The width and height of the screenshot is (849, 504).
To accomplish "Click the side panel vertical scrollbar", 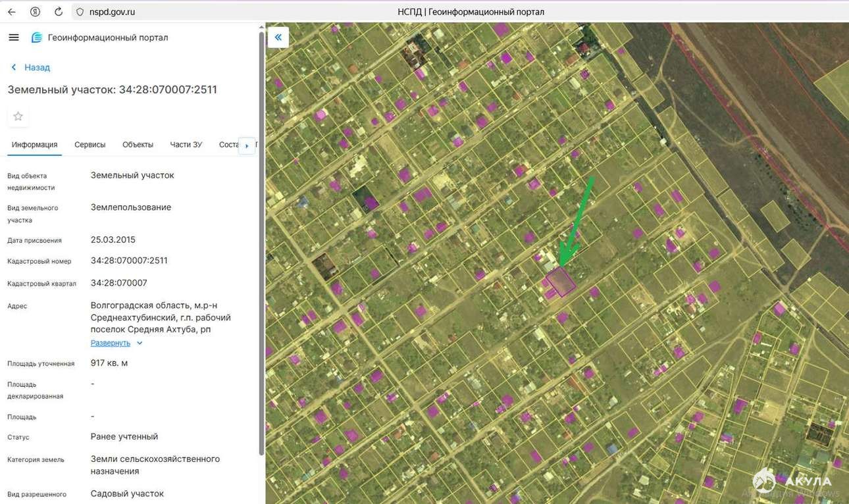I will coord(262,243).
